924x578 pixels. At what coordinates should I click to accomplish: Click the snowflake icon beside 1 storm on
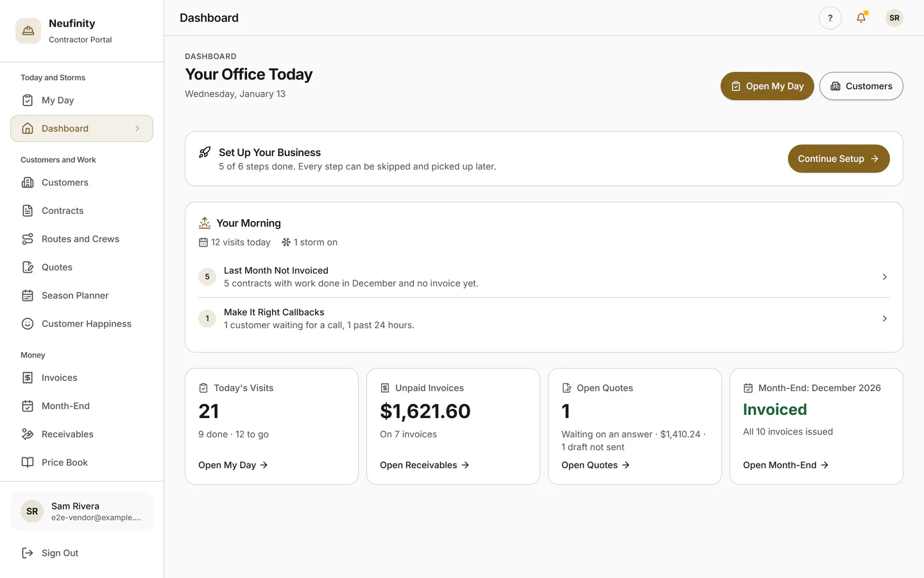tap(286, 242)
